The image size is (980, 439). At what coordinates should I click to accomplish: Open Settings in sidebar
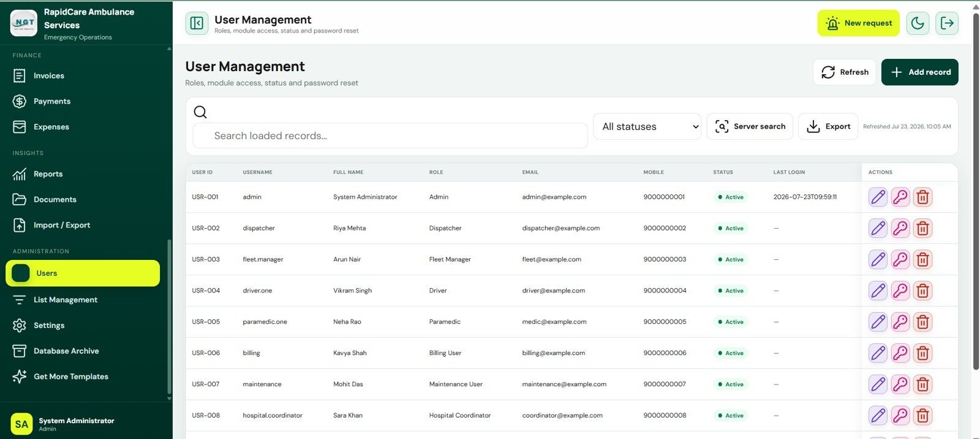click(83, 326)
